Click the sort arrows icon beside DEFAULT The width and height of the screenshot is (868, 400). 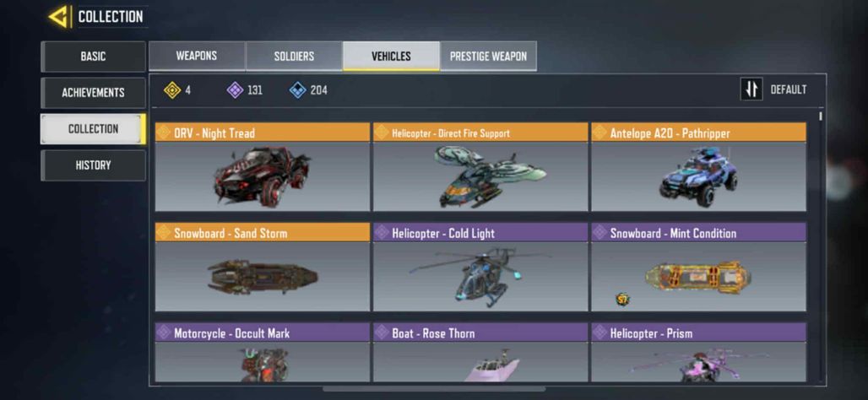click(x=751, y=89)
